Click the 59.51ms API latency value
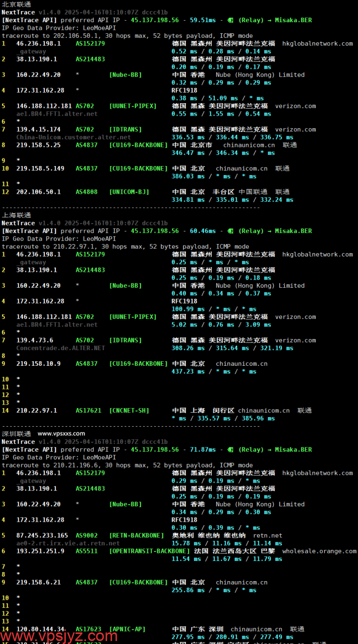Screen dimensions: 358x644 [x=203, y=20]
